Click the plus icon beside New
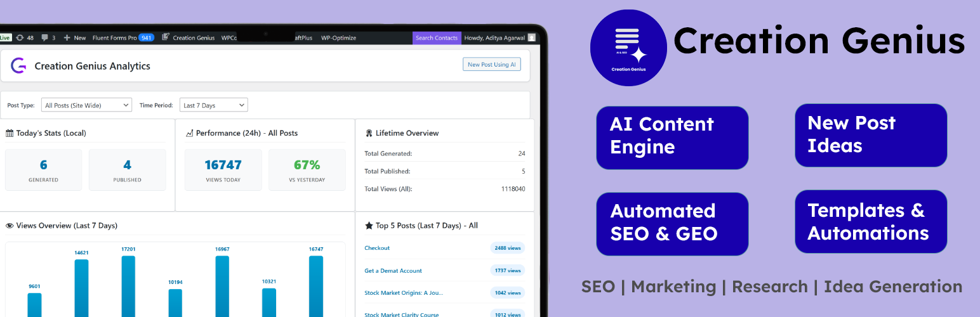Image resolution: width=980 pixels, height=317 pixels. (67, 38)
